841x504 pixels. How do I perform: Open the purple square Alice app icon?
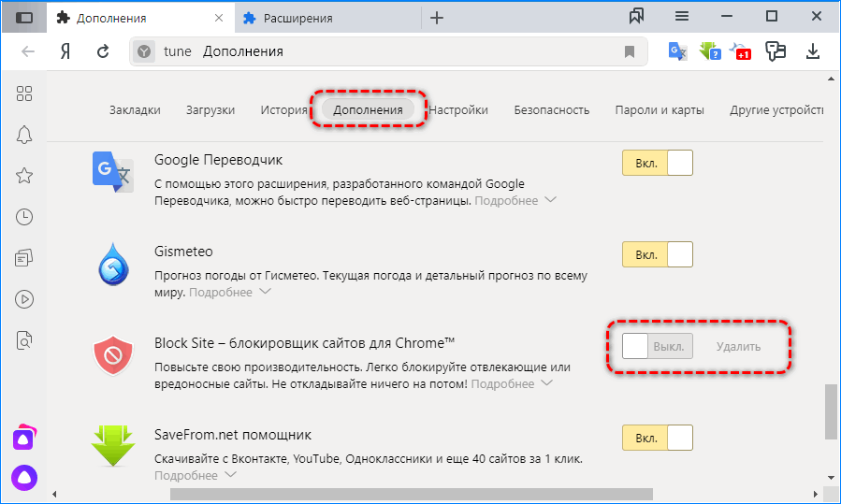(x=24, y=438)
